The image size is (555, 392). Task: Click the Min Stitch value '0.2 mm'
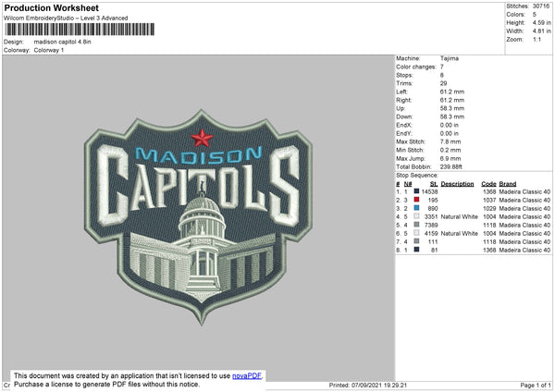(450, 150)
